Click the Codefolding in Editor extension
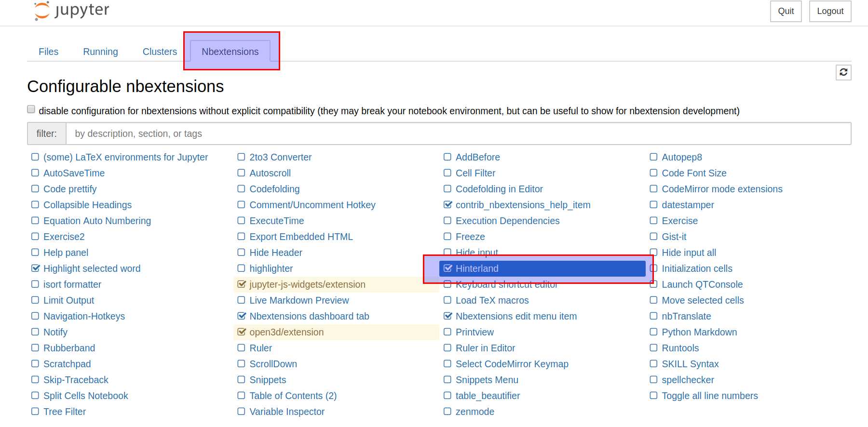The image size is (868, 427). [x=499, y=189]
